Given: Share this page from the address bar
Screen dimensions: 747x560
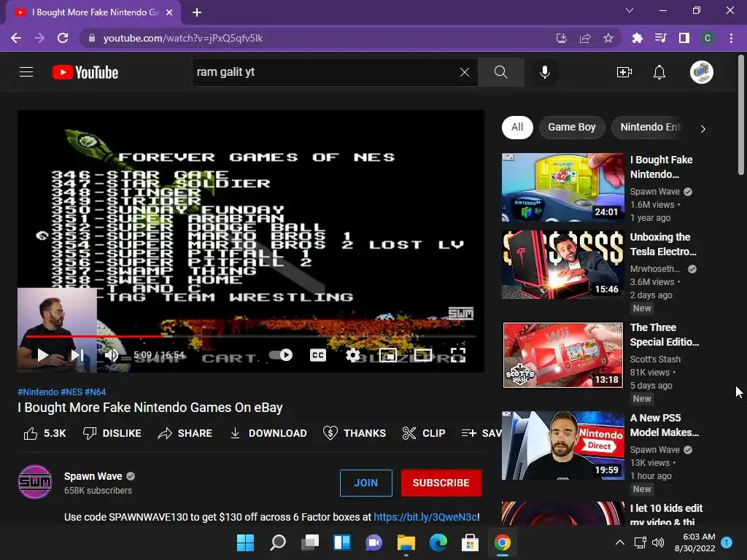Looking at the screenshot, I should pyautogui.click(x=585, y=38).
